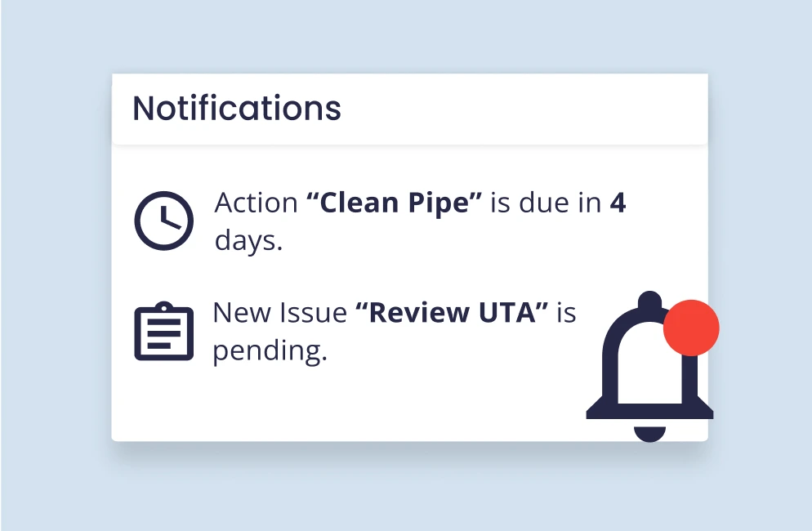Click "is due in" text of first notification
The image size is (812, 531).
click(x=546, y=203)
